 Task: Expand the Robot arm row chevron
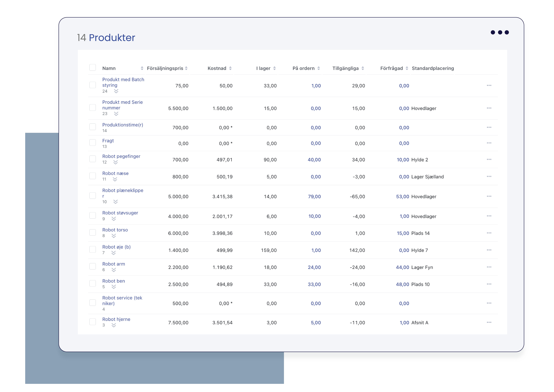114,270
